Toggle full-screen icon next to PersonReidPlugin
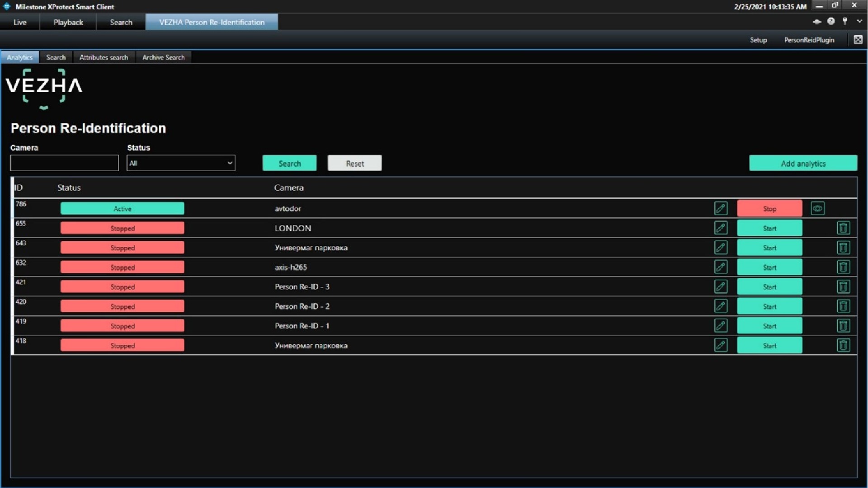The height and width of the screenshot is (488, 868). click(858, 40)
